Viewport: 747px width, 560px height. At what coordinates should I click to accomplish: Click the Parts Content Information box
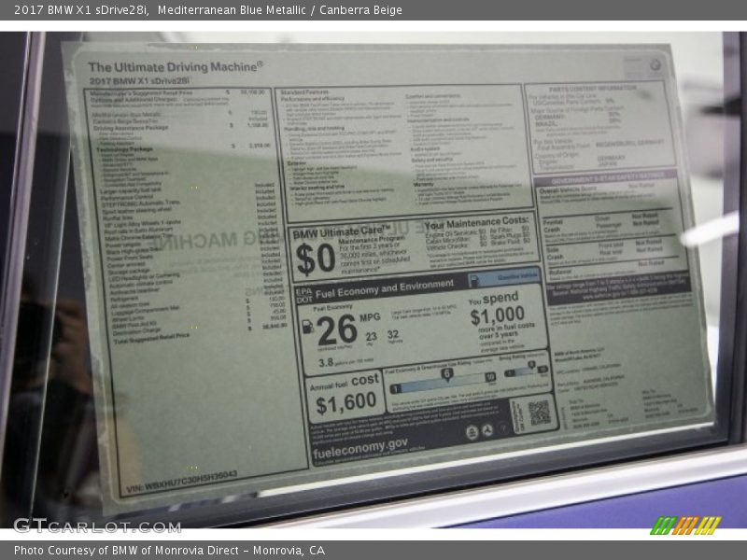click(x=598, y=121)
